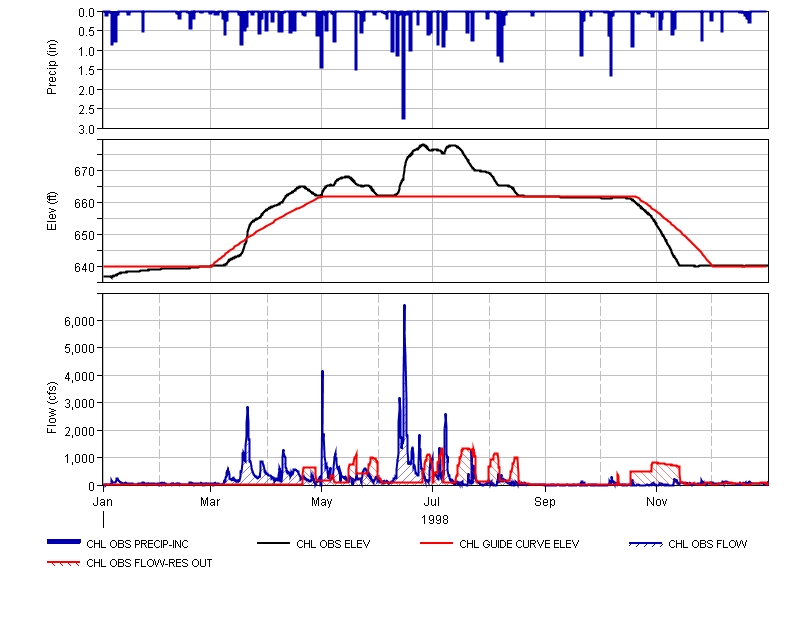Click the Nov label on the time axis
Image resolution: width=800 pixels, height=627 pixels.
tap(656, 499)
